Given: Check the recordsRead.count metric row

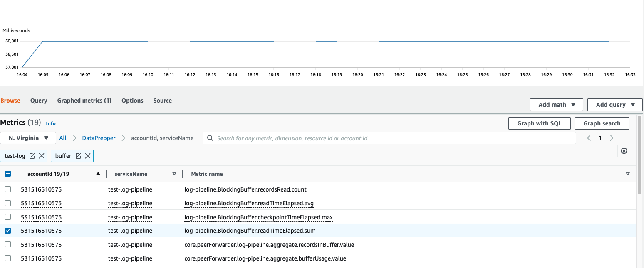Looking at the screenshot, I should tap(7, 189).
